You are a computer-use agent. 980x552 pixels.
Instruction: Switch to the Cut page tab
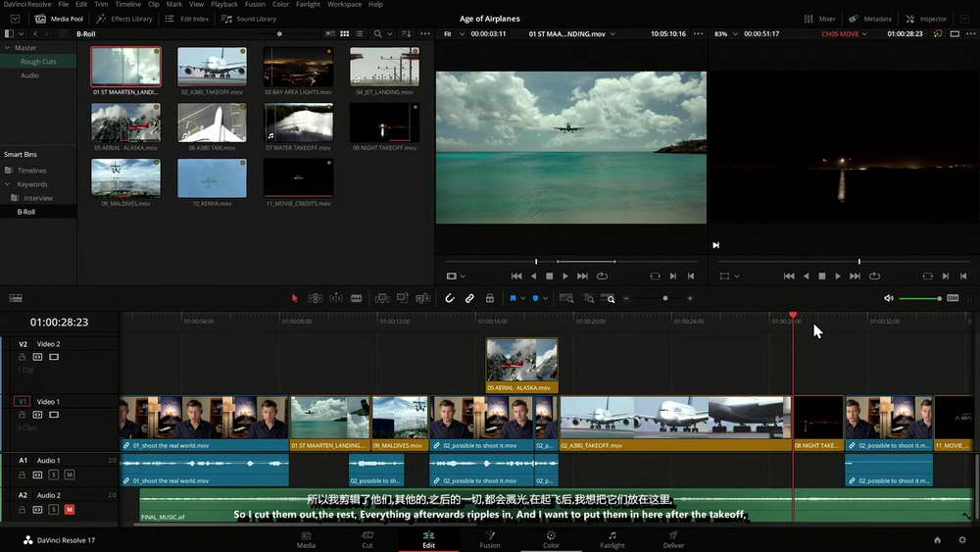pos(367,539)
